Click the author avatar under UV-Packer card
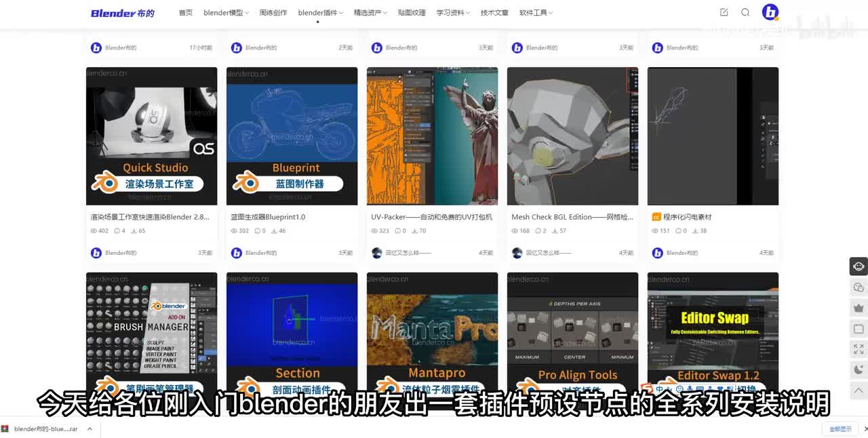The width and height of the screenshot is (868, 438). click(376, 253)
